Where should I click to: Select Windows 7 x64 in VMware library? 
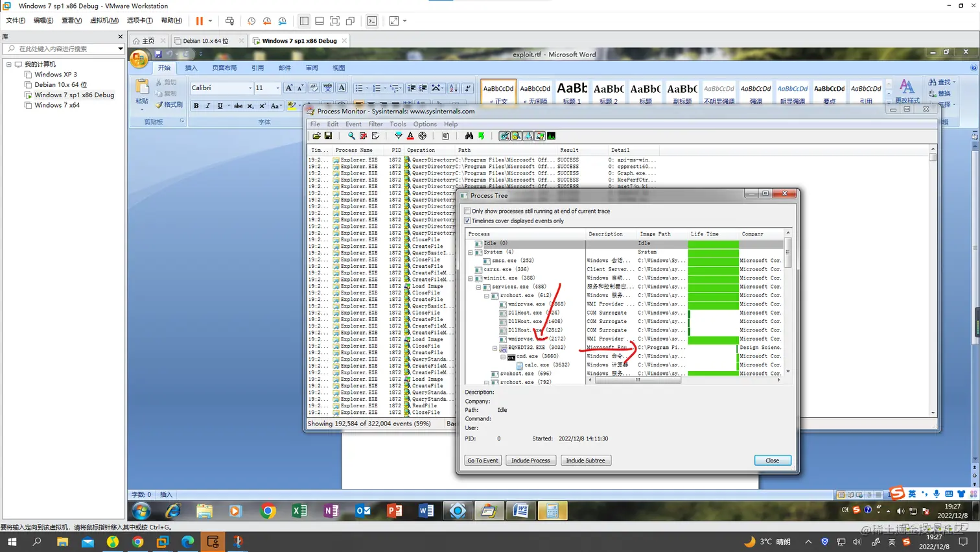(57, 105)
